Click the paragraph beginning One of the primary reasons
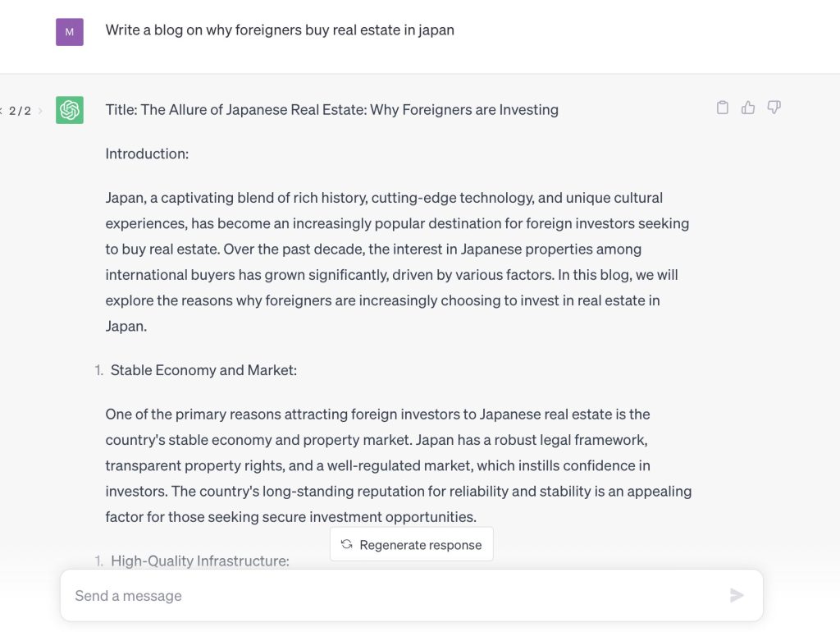Viewport: 840px width, 632px height. coord(398,465)
